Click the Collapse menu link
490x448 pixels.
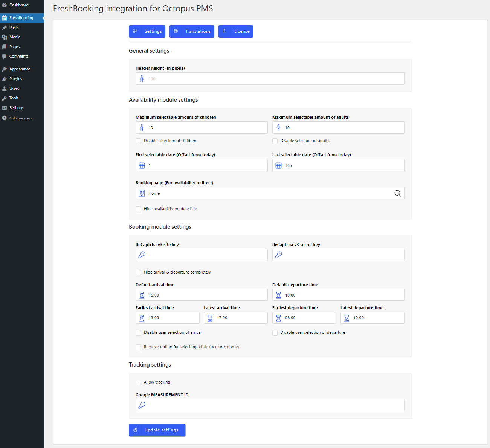tap(22, 118)
